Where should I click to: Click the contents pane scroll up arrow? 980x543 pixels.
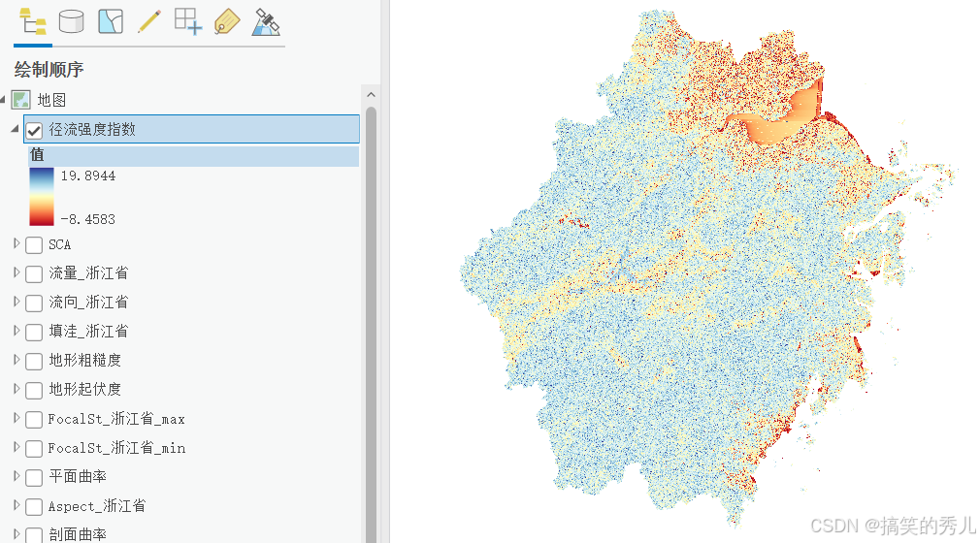click(x=372, y=95)
